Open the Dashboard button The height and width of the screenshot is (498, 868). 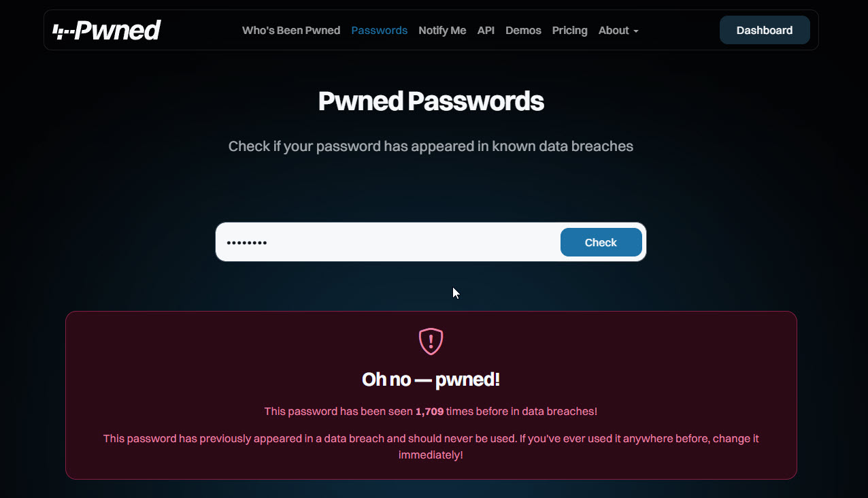click(764, 31)
